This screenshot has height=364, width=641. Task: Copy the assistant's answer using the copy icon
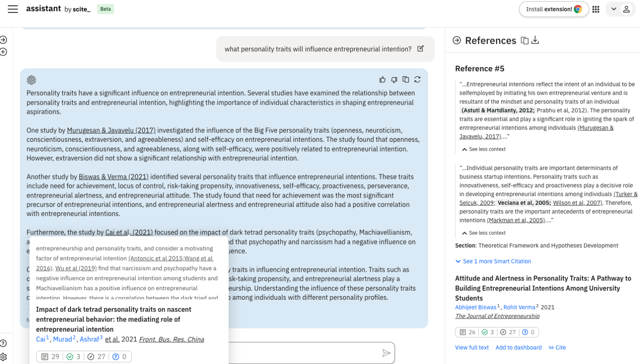coord(406,79)
